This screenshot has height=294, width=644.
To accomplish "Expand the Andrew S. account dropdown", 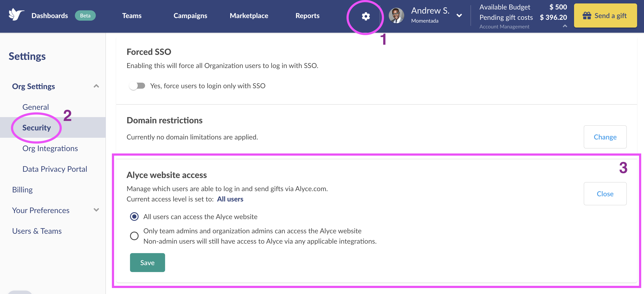I will point(459,15).
